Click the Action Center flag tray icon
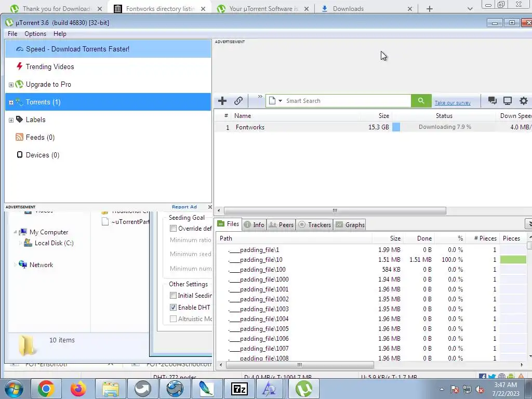 (x=455, y=390)
